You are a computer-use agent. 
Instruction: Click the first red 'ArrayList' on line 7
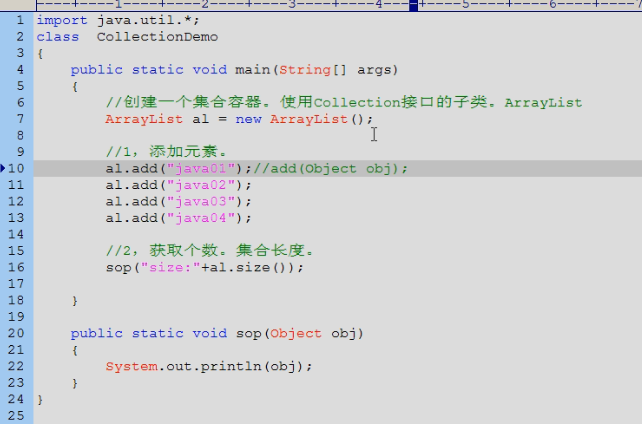pyautogui.click(x=144, y=120)
